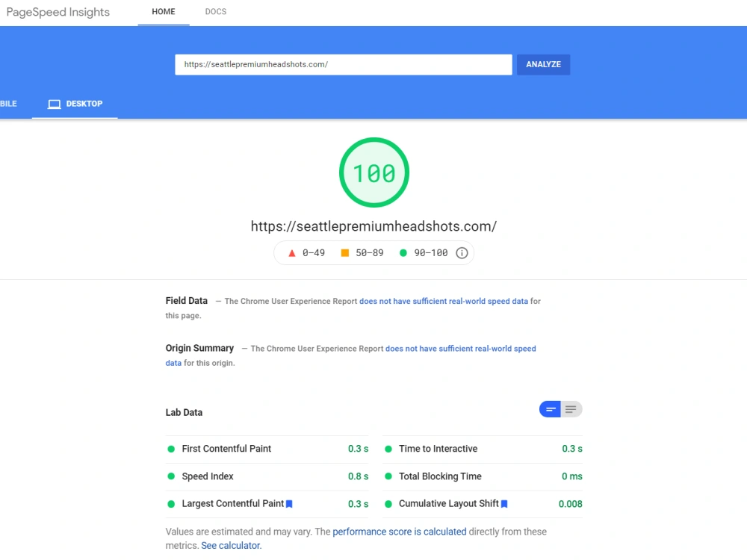Screen dimensions: 747x560
Task: Select the DESKTOP results tab
Action: point(75,104)
